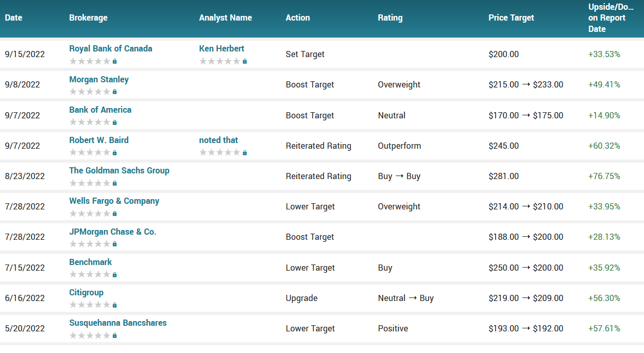This screenshot has height=353, width=644.
Task: Click the lock icon under The Goldman Sachs Group
Action: [x=114, y=183]
